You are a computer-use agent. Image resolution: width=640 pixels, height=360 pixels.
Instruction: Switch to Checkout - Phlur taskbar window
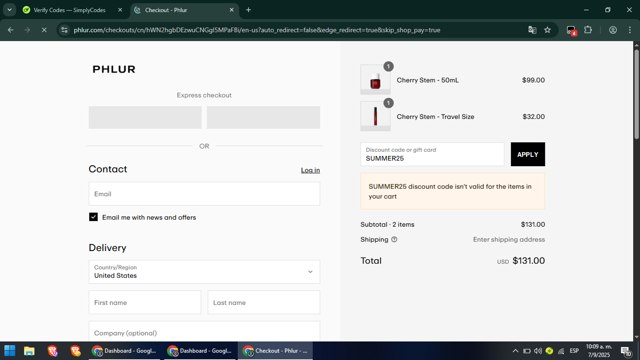(276, 351)
